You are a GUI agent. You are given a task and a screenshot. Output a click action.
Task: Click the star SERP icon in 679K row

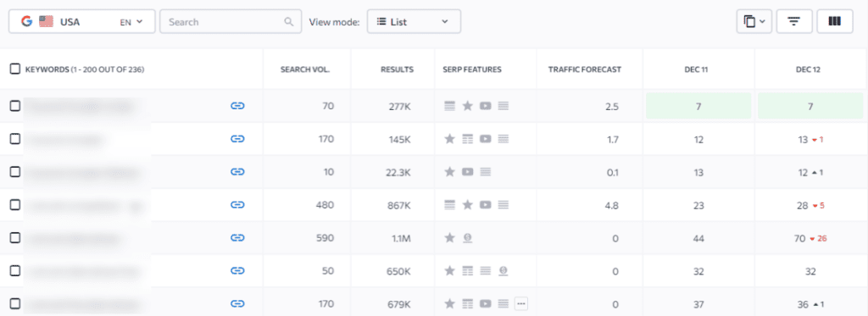450,304
